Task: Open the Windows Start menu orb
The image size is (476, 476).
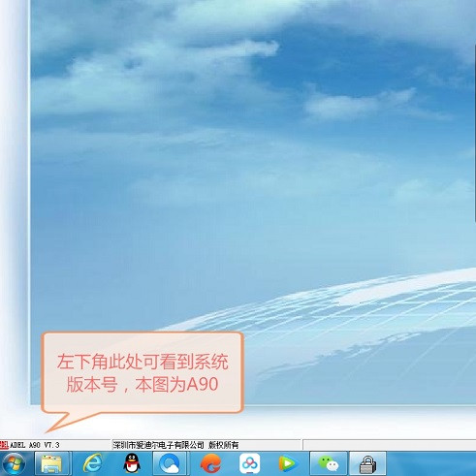Action: coord(14,464)
